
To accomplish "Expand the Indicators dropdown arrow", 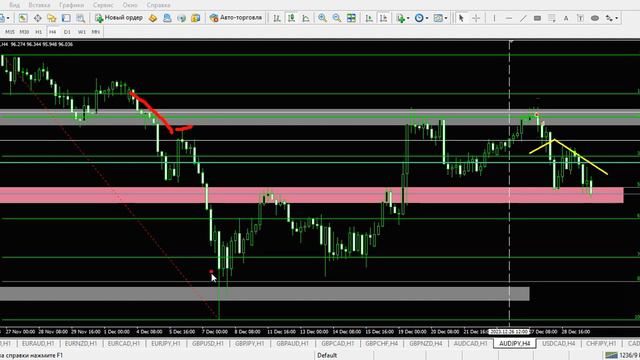I will coord(408,18).
